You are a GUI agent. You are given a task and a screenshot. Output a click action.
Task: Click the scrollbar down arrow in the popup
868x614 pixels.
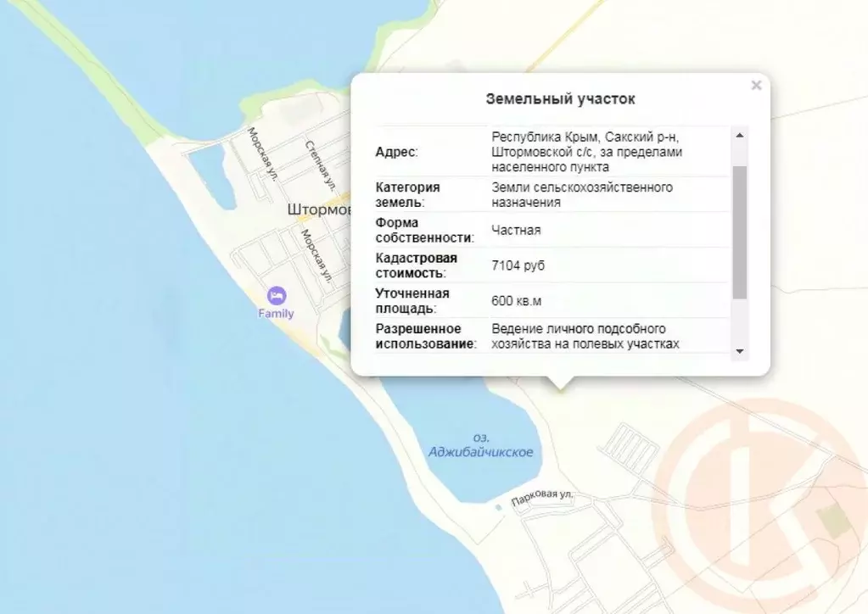tap(742, 350)
